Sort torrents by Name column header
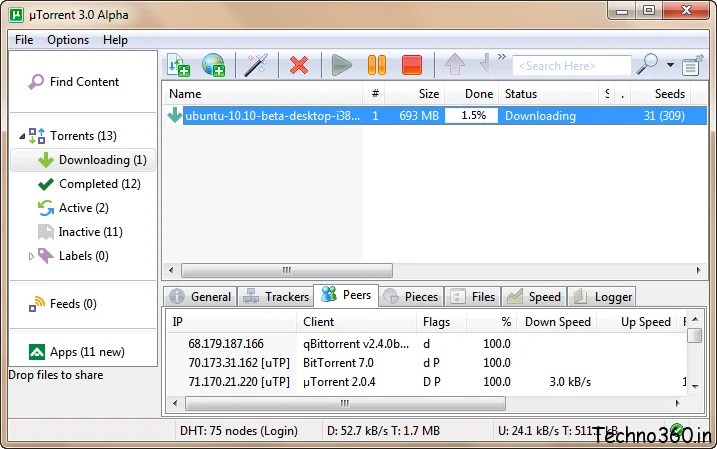 tap(262, 94)
